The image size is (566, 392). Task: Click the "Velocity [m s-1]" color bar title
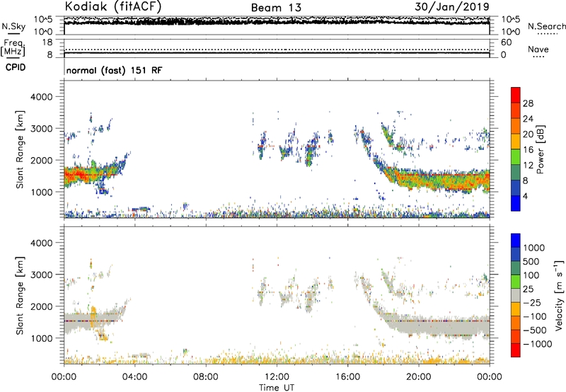point(559,295)
